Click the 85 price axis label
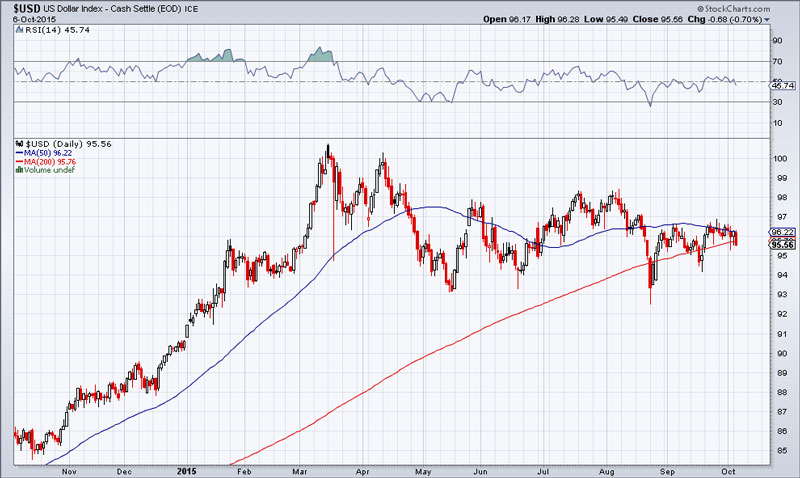 tap(782, 450)
